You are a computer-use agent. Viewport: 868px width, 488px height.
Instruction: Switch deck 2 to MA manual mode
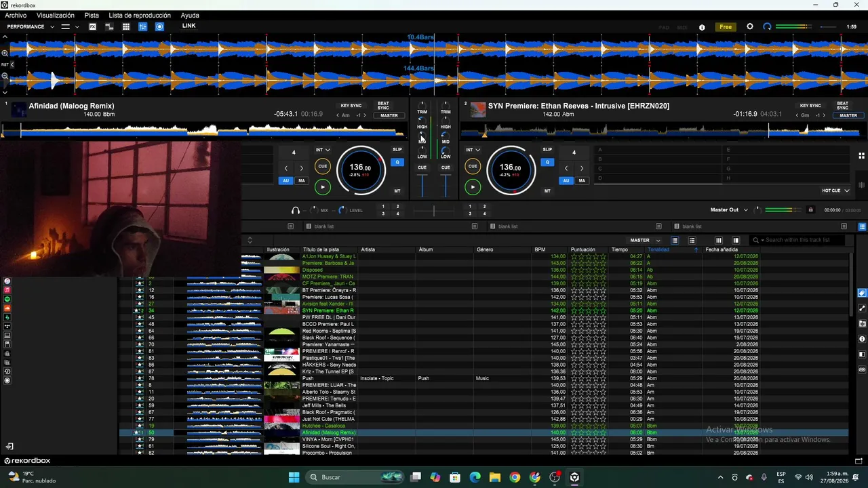coord(582,181)
